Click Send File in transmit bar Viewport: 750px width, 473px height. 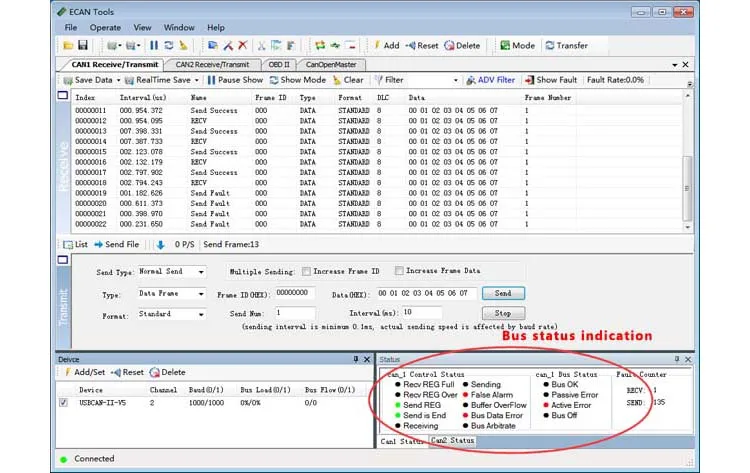pyautogui.click(x=100, y=244)
